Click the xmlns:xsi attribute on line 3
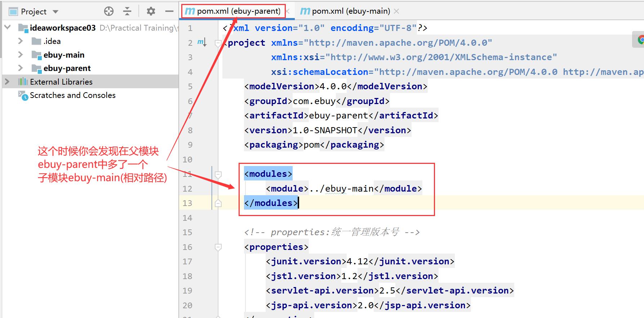Viewport: 644px width, 318px height. click(295, 57)
